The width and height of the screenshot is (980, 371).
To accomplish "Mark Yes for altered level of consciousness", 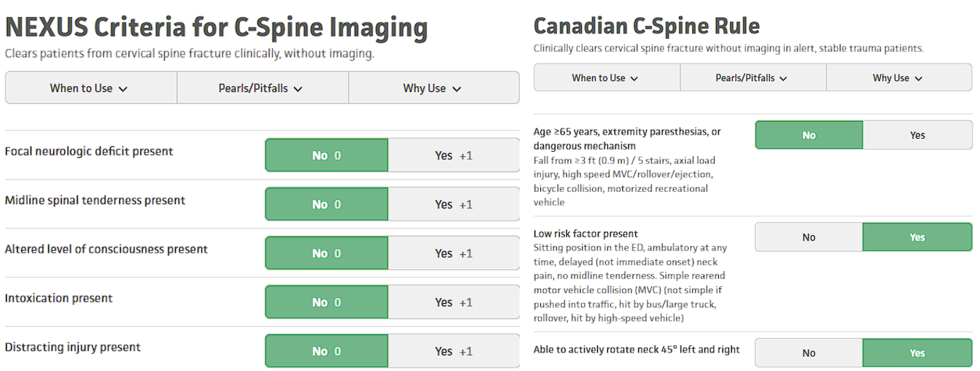I will click(453, 253).
